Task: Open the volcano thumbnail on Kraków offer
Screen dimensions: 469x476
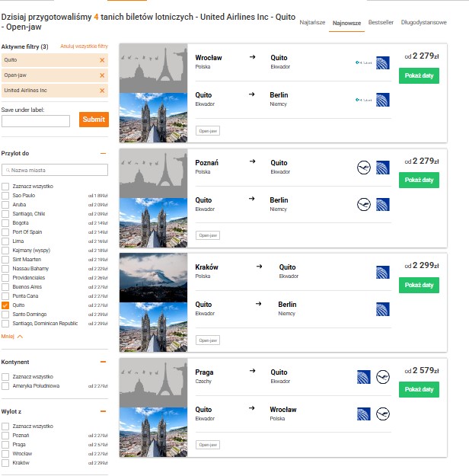Action: pyautogui.click(x=153, y=277)
